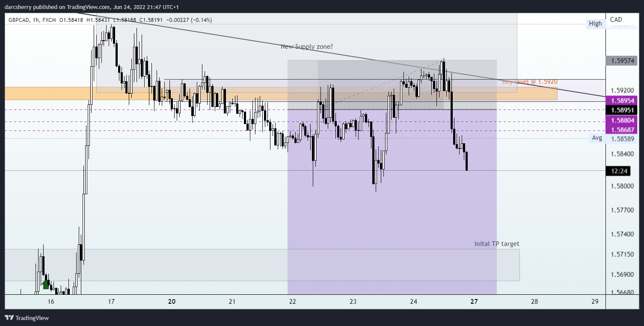Click the L1.58188 low value

(x=124, y=20)
